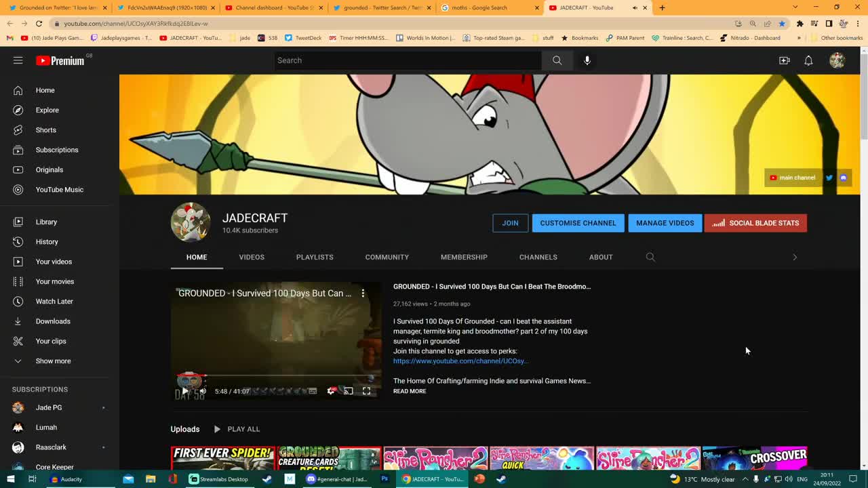Open the First Ever Spider thumbnail
The image size is (868, 488).
[x=223, y=458]
